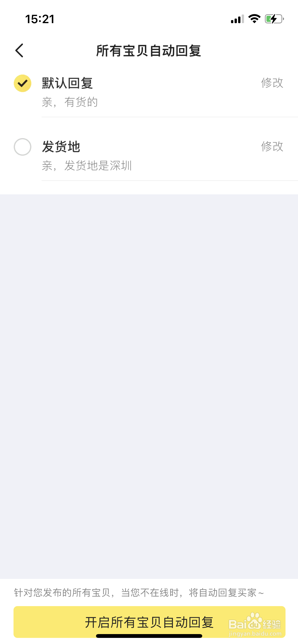This screenshot has width=298, height=644.
Task: Uncheck the 默认回复 yellow checkmark
Action: [x=22, y=83]
